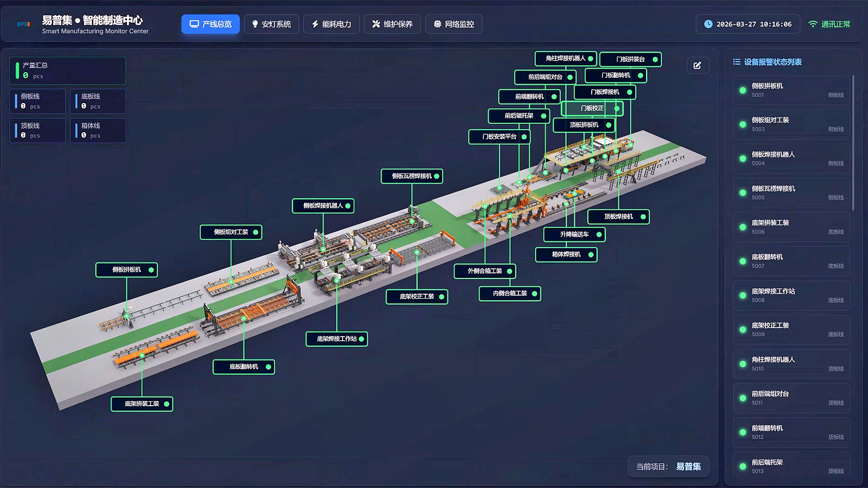Click the 顶板焊接机 map label
The height and width of the screenshot is (488, 868).
(618, 217)
